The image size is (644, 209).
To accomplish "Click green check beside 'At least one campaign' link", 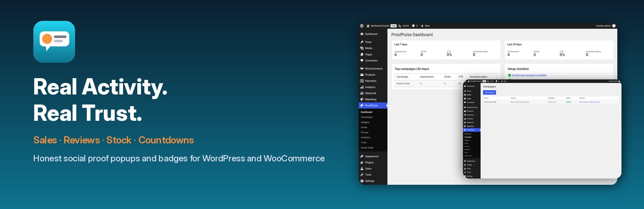I will (509, 75).
